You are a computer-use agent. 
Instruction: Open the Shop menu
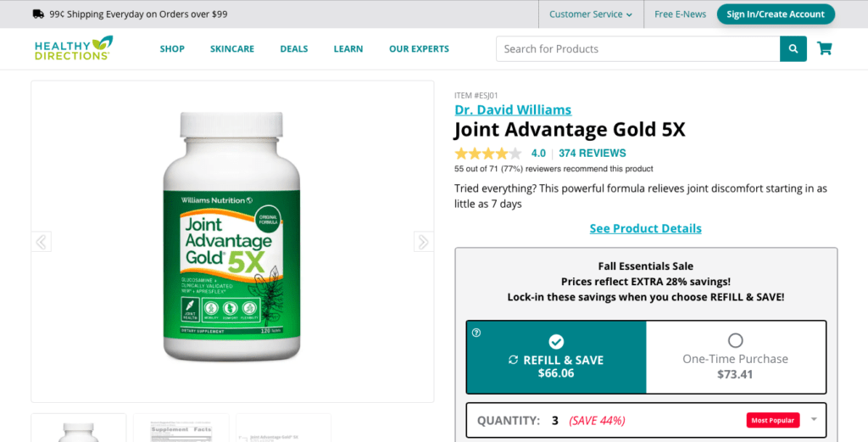click(172, 48)
